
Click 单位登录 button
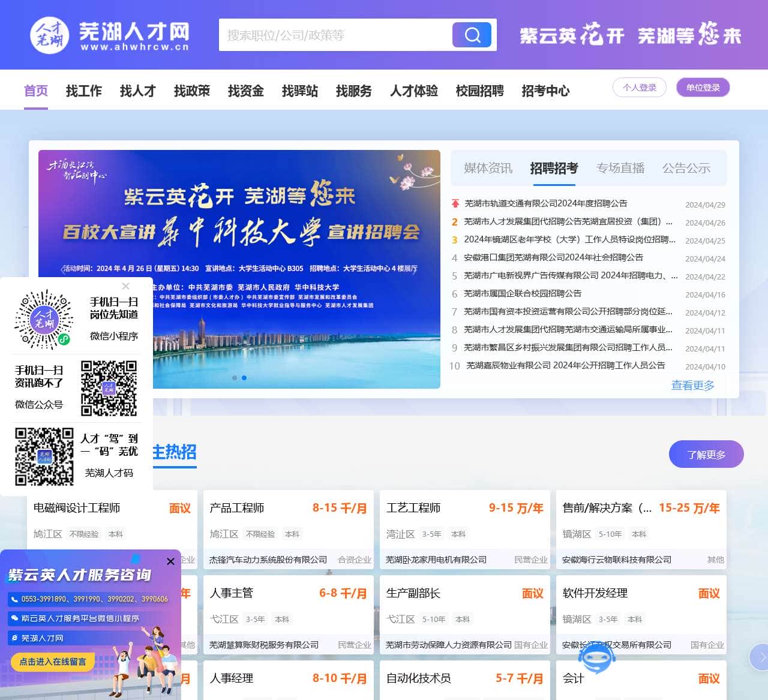[703, 87]
